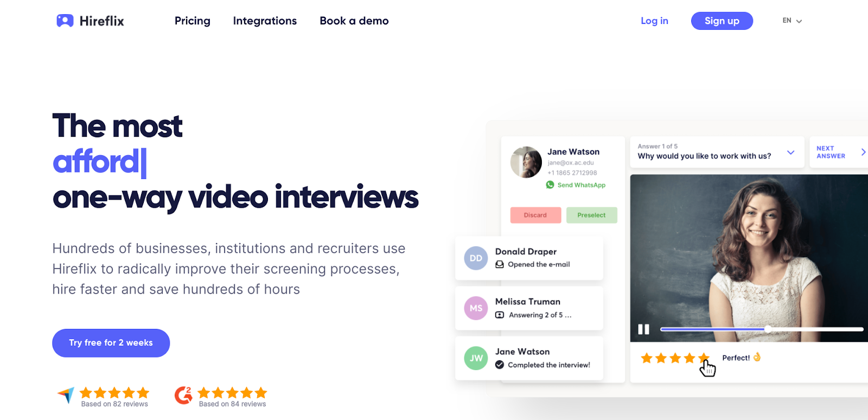Click the right chevron beside NEXT ANSWER
This screenshot has height=420, width=868.
click(x=863, y=152)
